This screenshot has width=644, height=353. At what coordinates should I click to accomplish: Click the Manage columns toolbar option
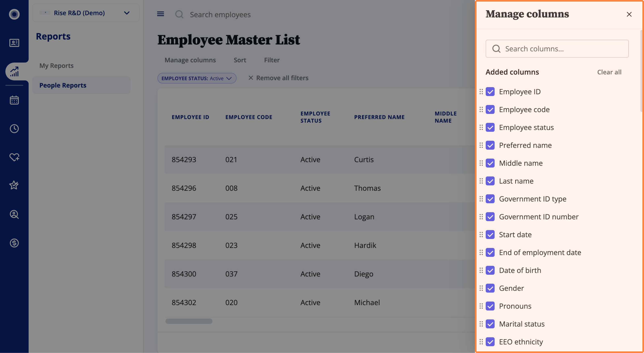point(190,60)
